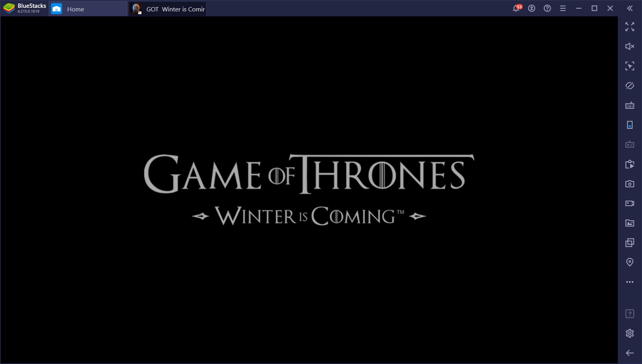Click the Home tab house icon
Image resolution: width=642 pixels, height=364 pixels.
[x=57, y=9]
